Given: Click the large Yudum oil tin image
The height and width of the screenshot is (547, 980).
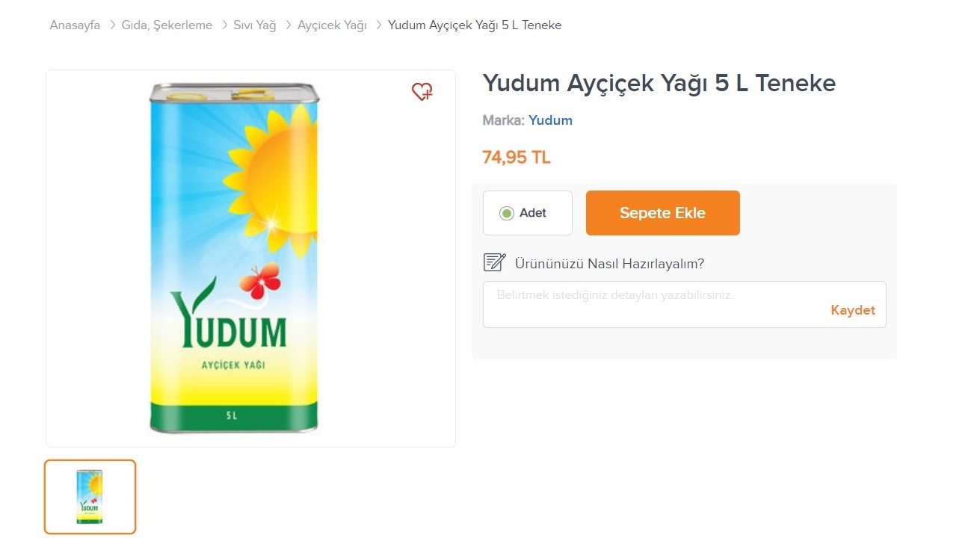Looking at the screenshot, I should coord(234,259).
